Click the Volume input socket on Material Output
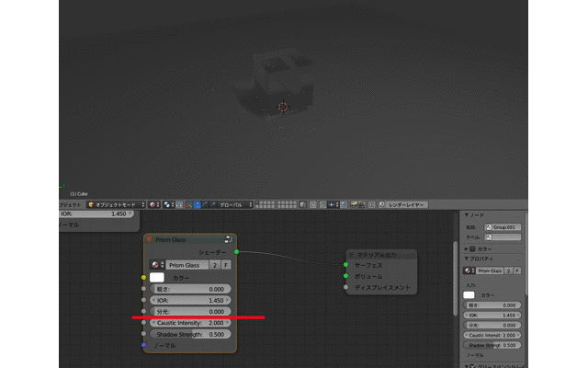 (x=346, y=275)
